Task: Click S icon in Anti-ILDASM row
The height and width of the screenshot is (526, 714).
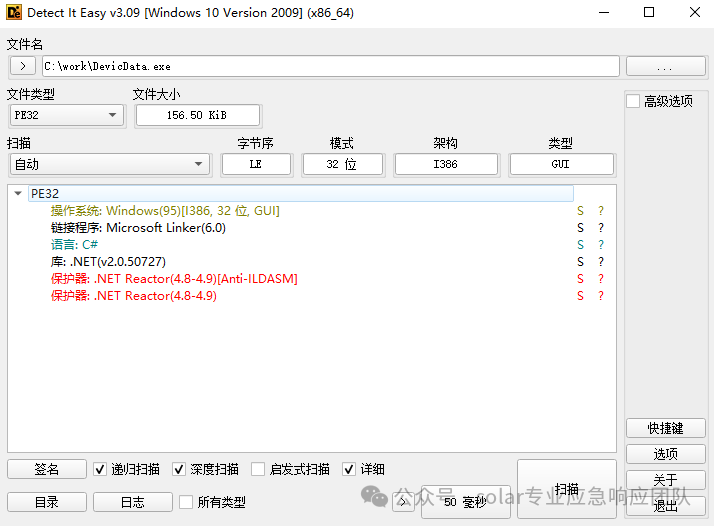Action: point(580,279)
